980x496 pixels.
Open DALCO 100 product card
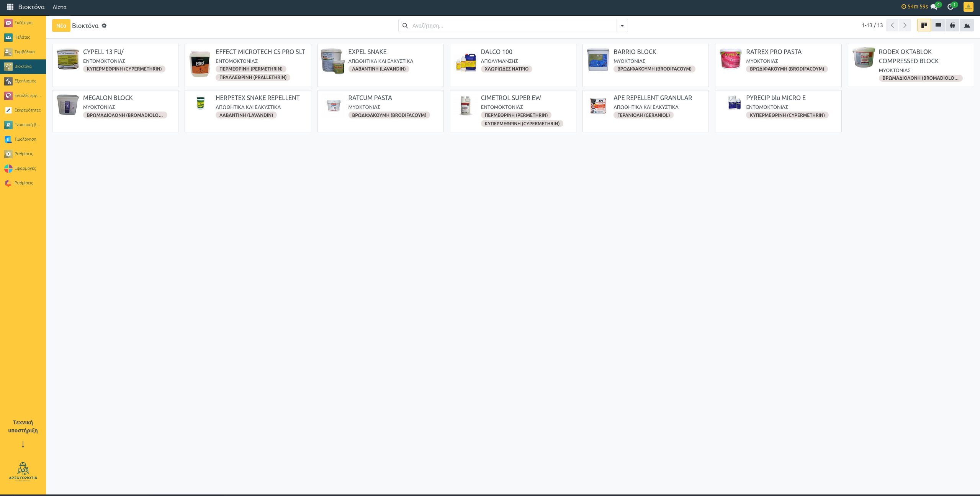point(513,65)
